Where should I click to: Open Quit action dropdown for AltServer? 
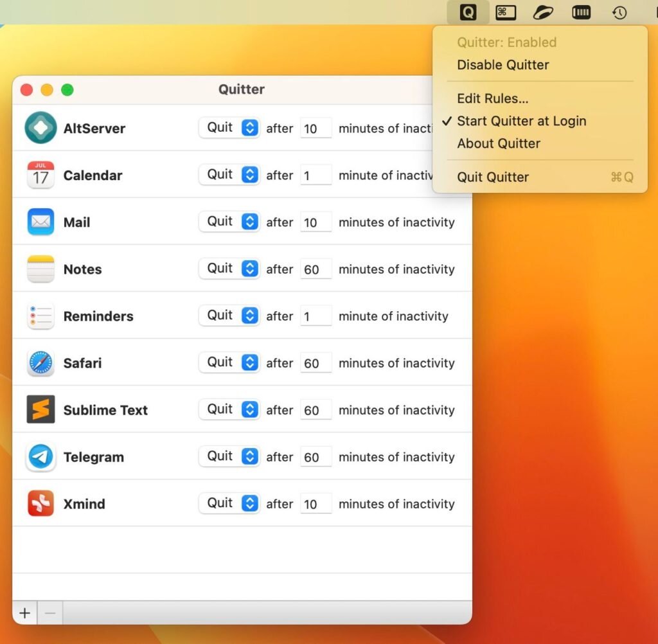coord(229,128)
